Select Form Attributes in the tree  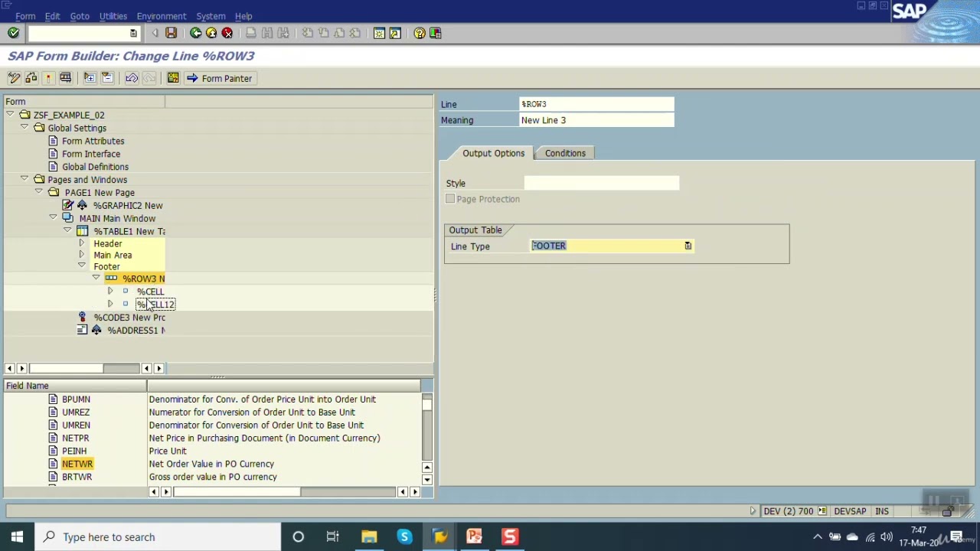pyautogui.click(x=93, y=141)
